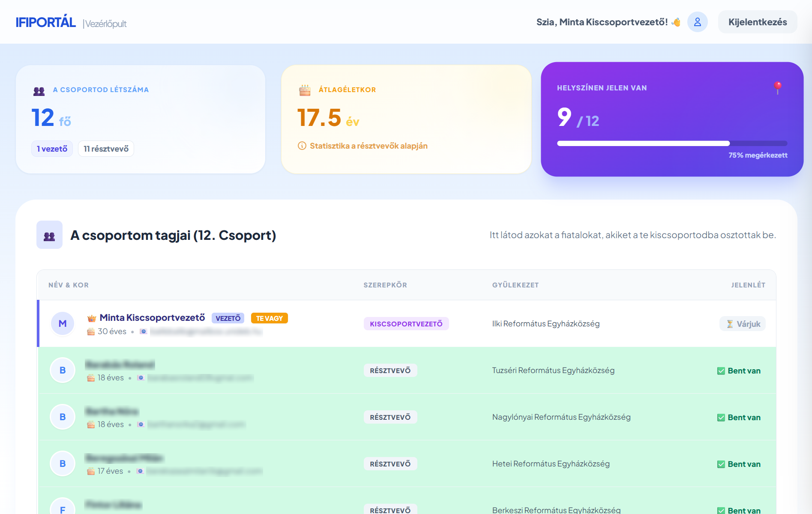
Task: Click the Várjuk attendance status button
Action: point(743,324)
